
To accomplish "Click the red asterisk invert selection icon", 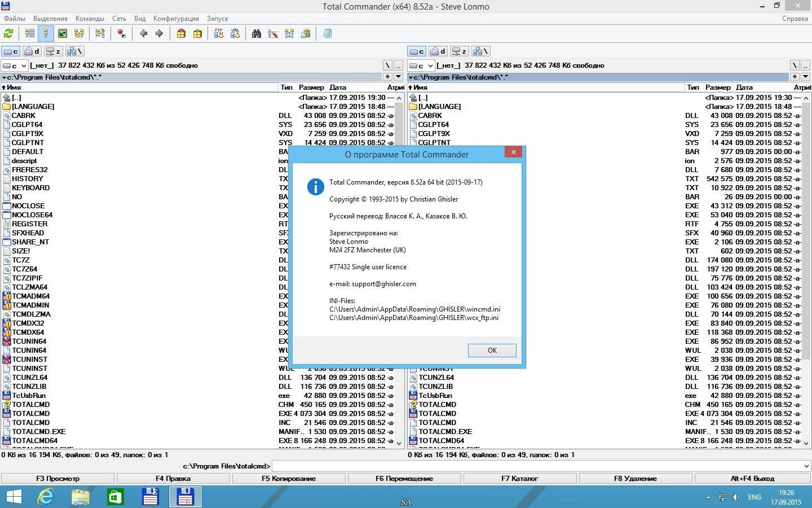I will pos(121,34).
